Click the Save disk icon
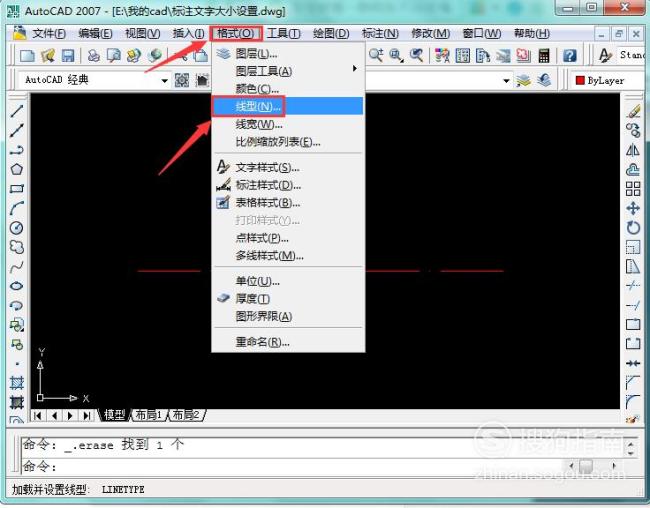650x508 pixels. (68, 55)
